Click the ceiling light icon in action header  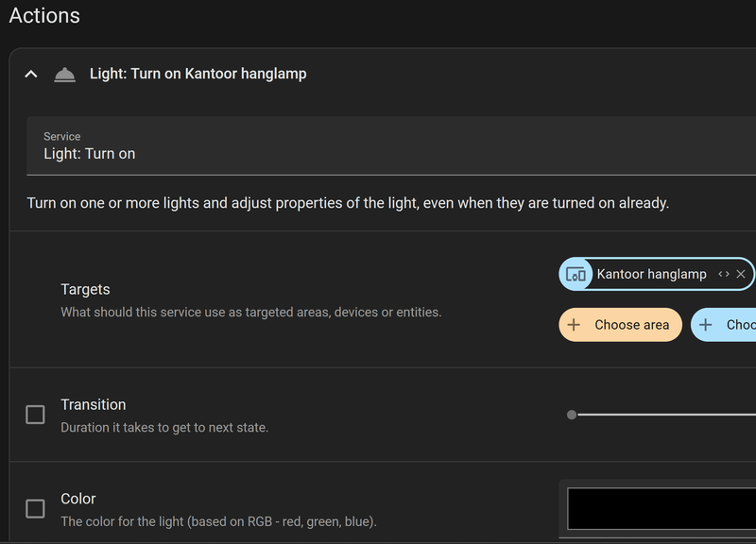[64, 74]
